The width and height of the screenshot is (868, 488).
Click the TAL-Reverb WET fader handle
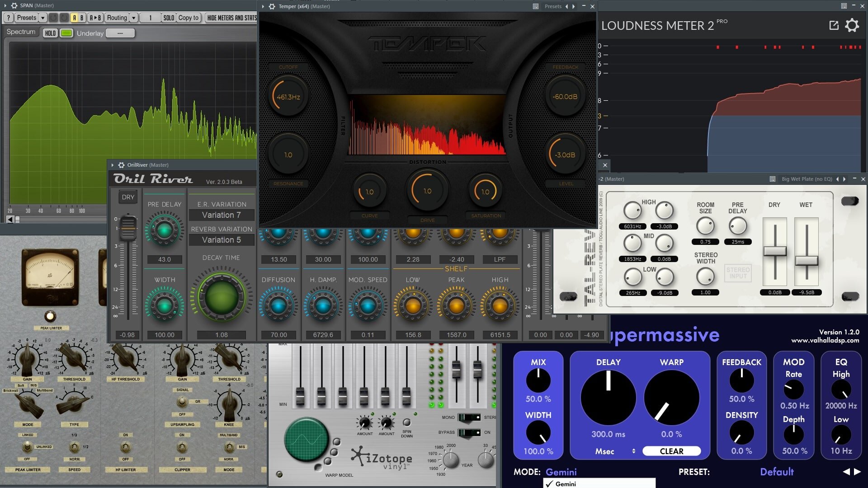(x=807, y=261)
